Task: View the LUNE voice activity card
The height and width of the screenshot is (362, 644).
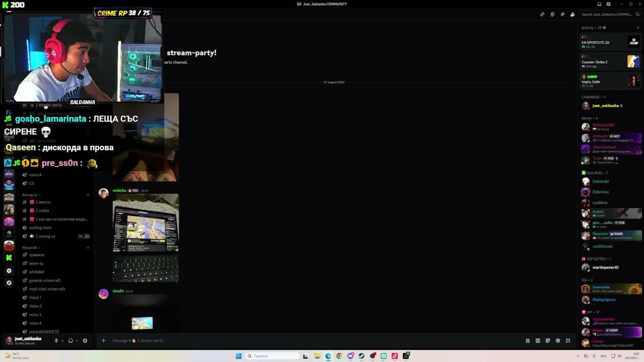Action: (x=611, y=80)
